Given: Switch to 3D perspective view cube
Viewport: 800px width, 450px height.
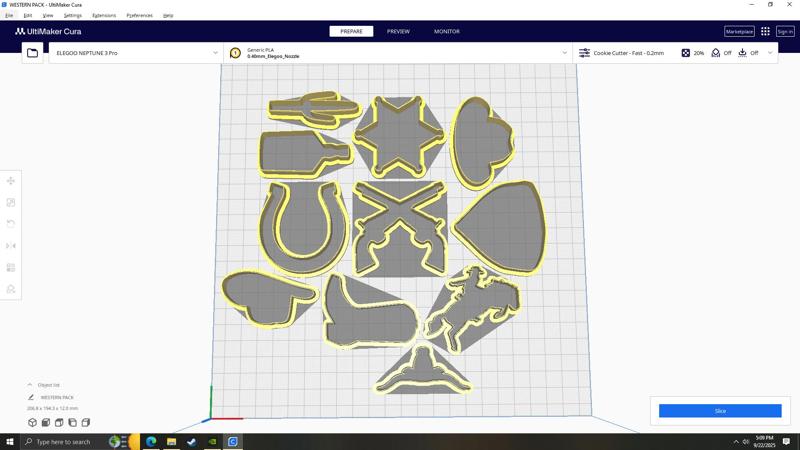Looking at the screenshot, I should pos(32,422).
